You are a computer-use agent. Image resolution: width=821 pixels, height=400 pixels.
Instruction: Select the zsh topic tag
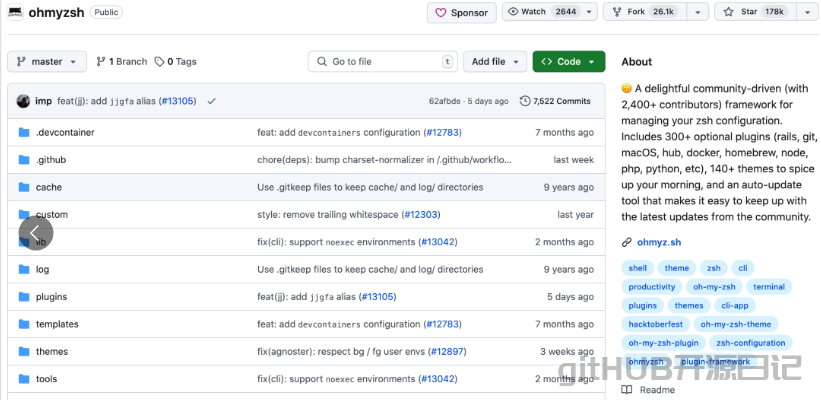tap(714, 268)
